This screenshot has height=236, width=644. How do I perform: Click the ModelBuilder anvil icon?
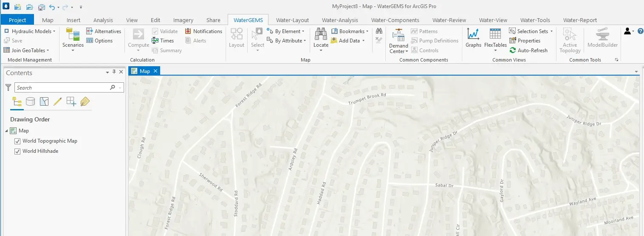602,34
